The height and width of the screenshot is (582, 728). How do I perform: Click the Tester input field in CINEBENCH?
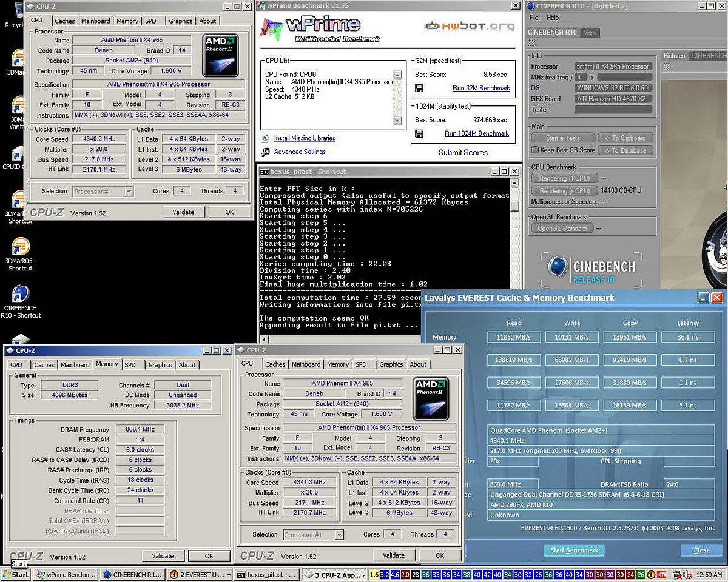pos(613,110)
